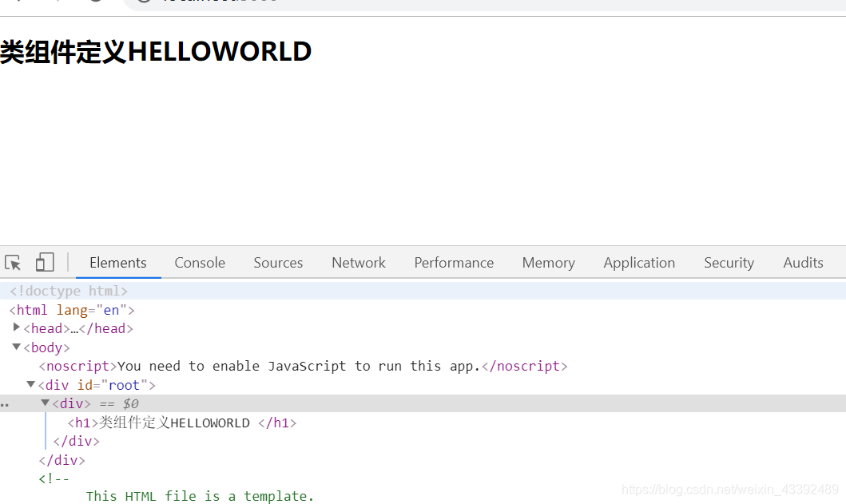Collapse the body element arrow
The height and width of the screenshot is (504, 846).
coord(16,347)
